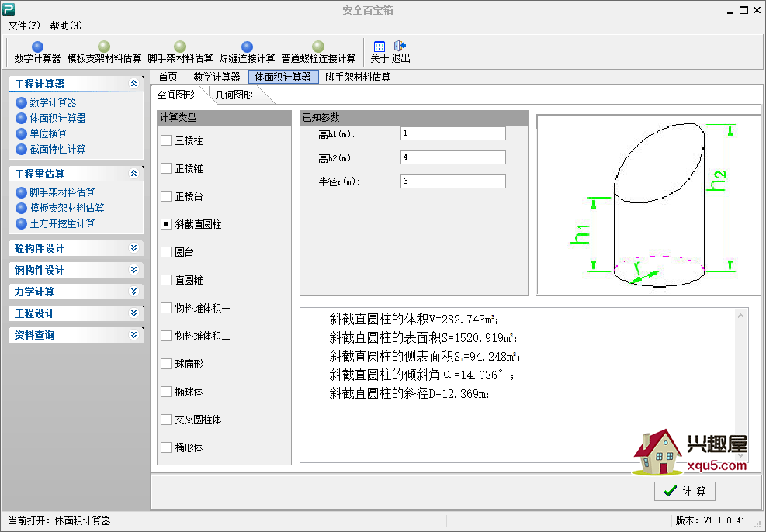Collapse the 工程里估算 panel

click(133, 173)
